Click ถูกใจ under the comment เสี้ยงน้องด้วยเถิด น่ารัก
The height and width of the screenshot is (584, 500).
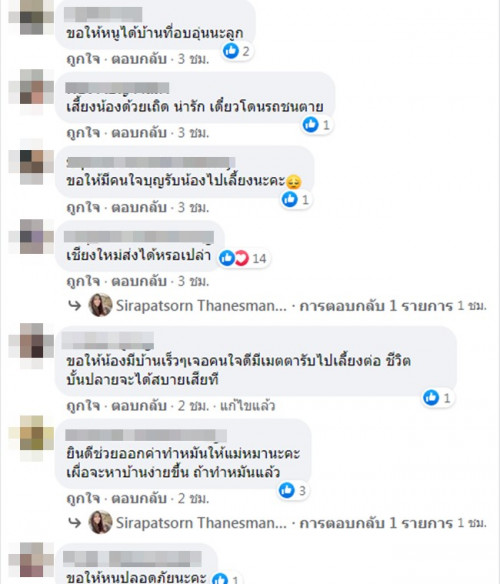(x=83, y=133)
